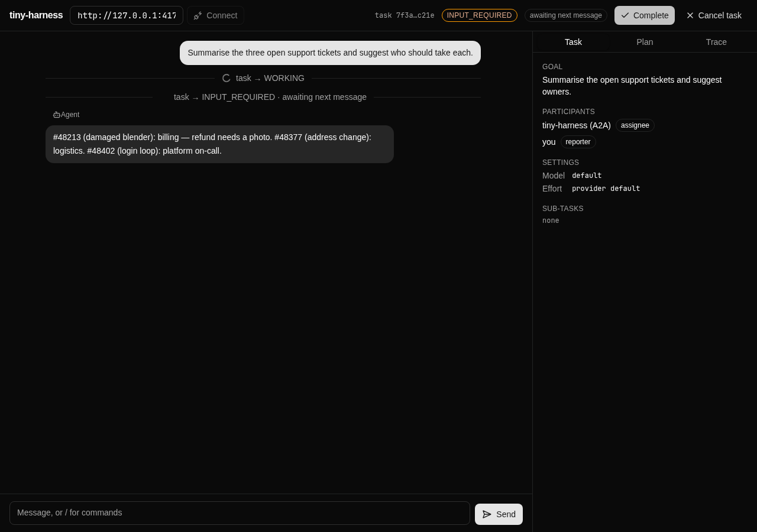Click the robot Agent icon
757x532 pixels.
(x=57, y=115)
